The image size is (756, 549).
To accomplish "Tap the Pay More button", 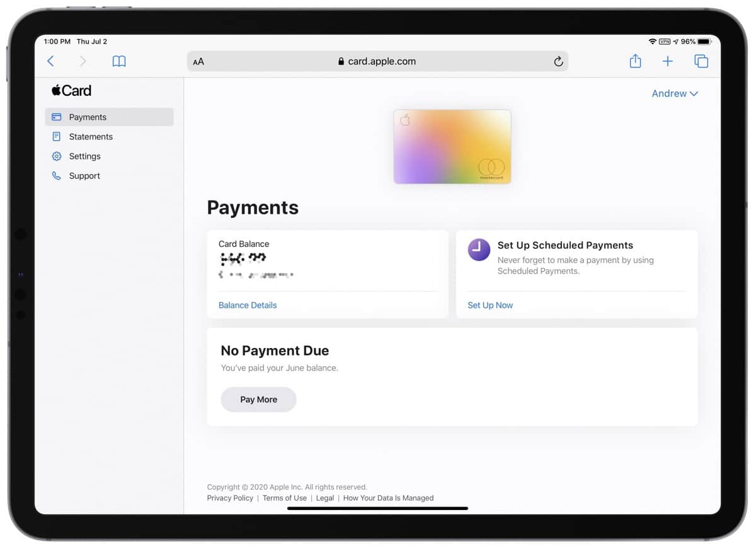I will tap(258, 400).
